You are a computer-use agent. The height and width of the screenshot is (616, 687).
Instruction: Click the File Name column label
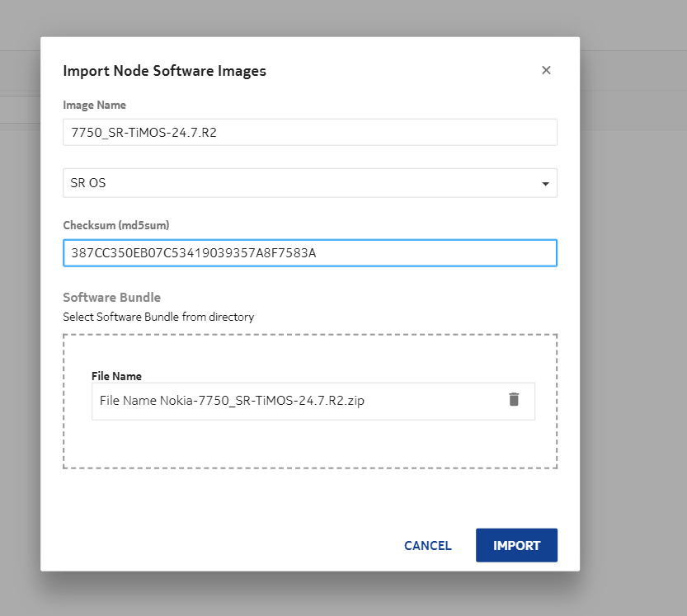click(116, 376)
